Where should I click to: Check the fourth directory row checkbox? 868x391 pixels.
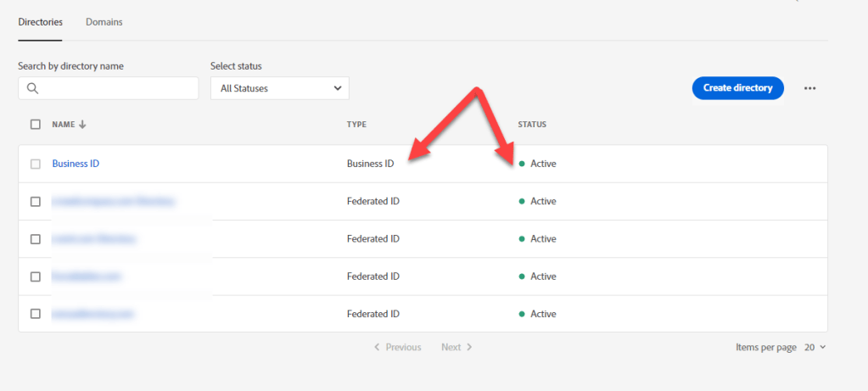click(x=36, y=276)
